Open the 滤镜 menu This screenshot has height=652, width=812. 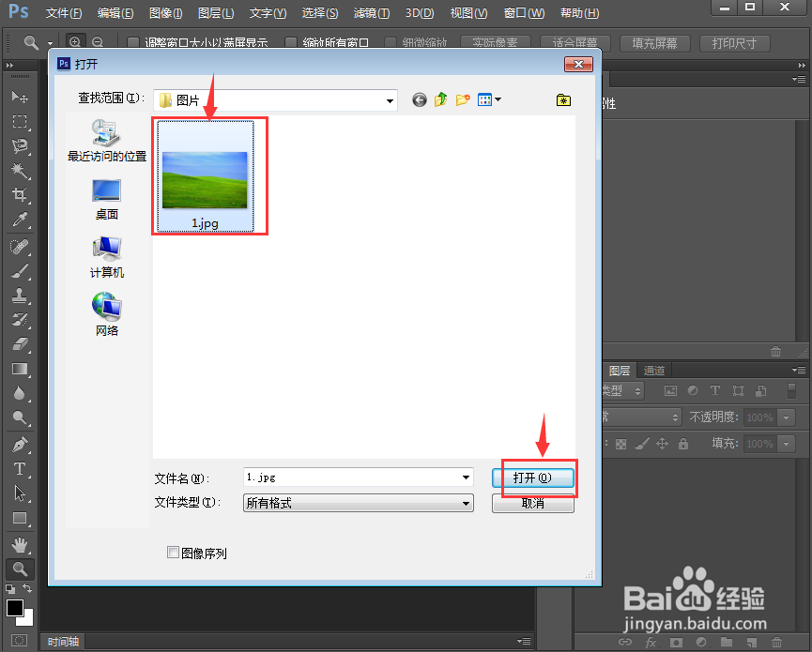point(371,12)
